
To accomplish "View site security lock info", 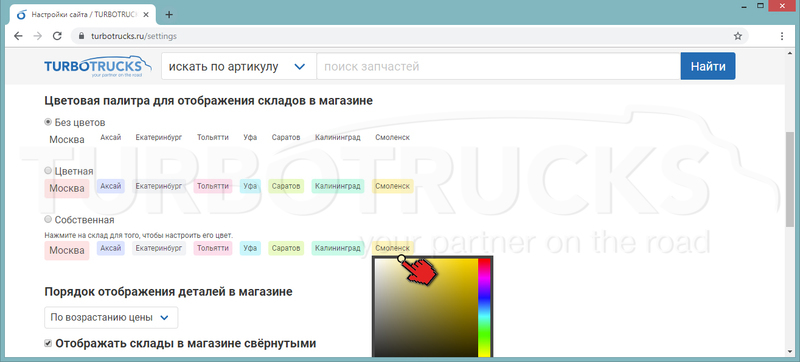I will 81,36.
